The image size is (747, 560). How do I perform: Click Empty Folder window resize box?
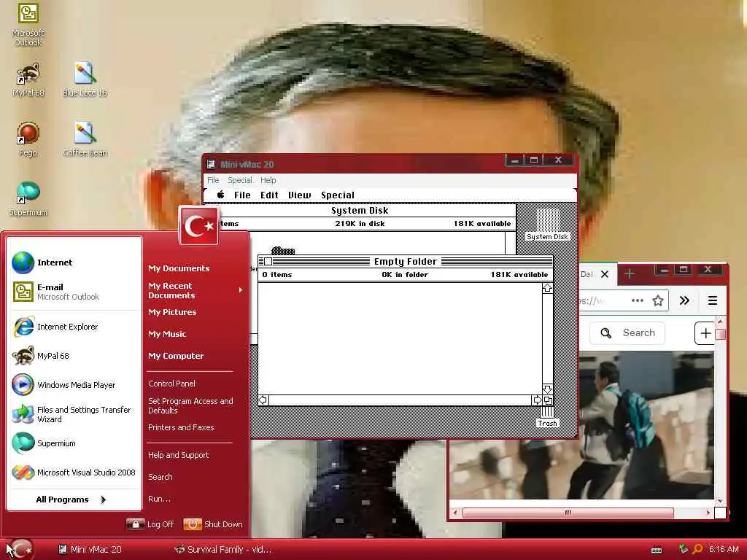click(x=547, y=400)
